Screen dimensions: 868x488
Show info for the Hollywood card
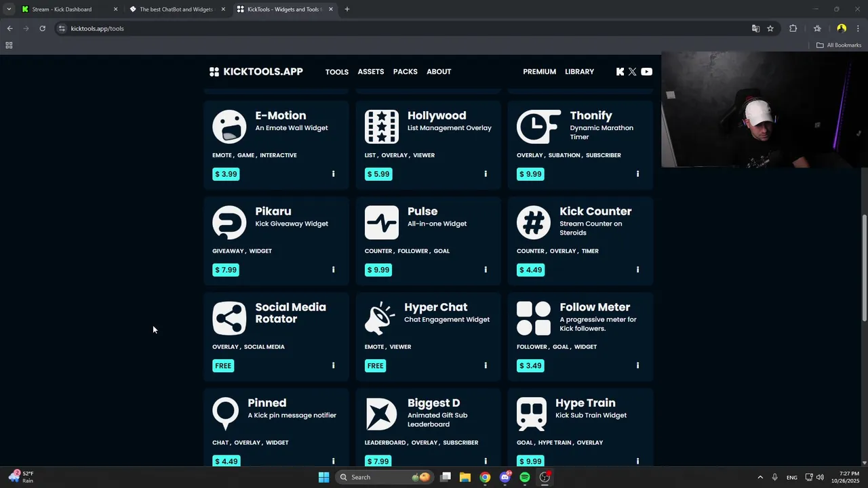click(x=486, y=174)
